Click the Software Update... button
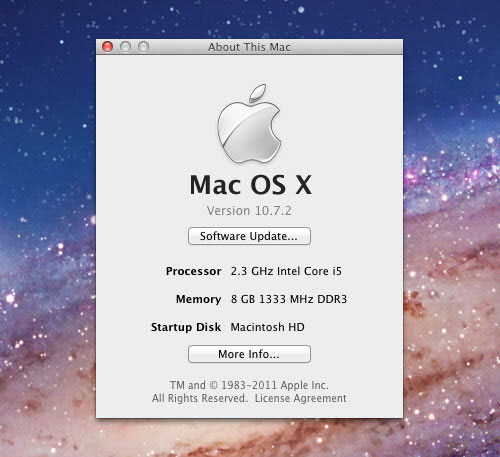Image resolution: width=500 pixels, height=457 pixels. (249, 236)
